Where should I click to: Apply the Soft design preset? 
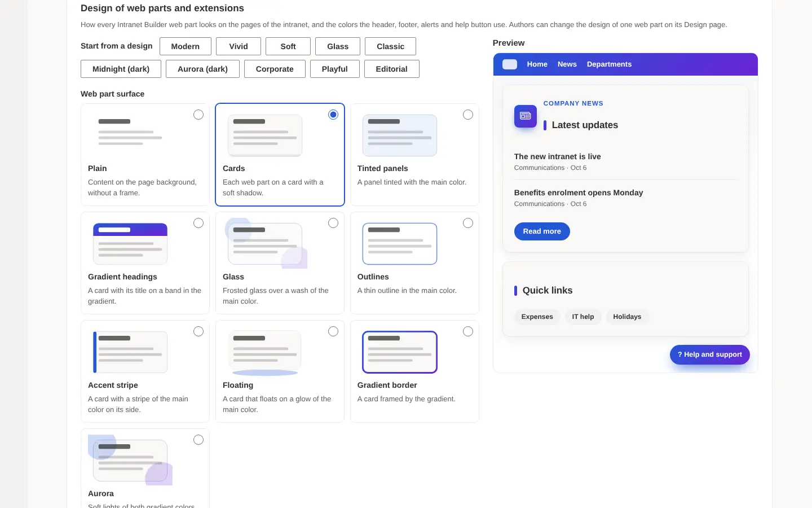[x=288, y=46]
